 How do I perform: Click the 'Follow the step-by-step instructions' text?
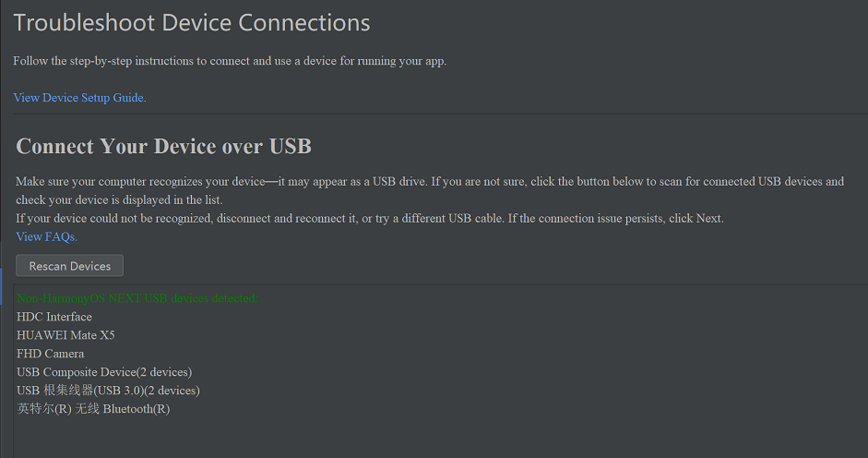pos(230,62)
